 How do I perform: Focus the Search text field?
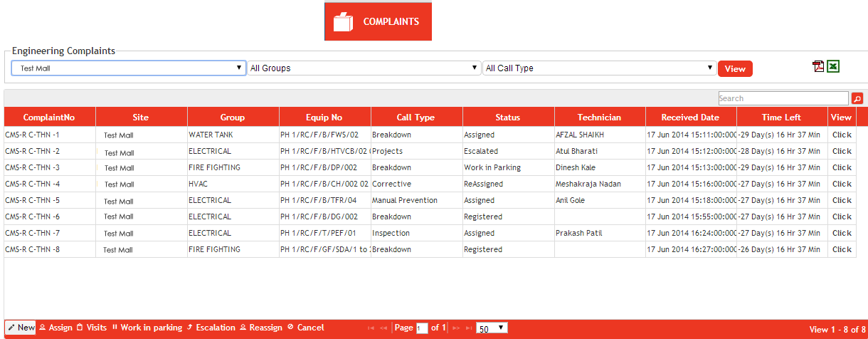click(783, 98)
